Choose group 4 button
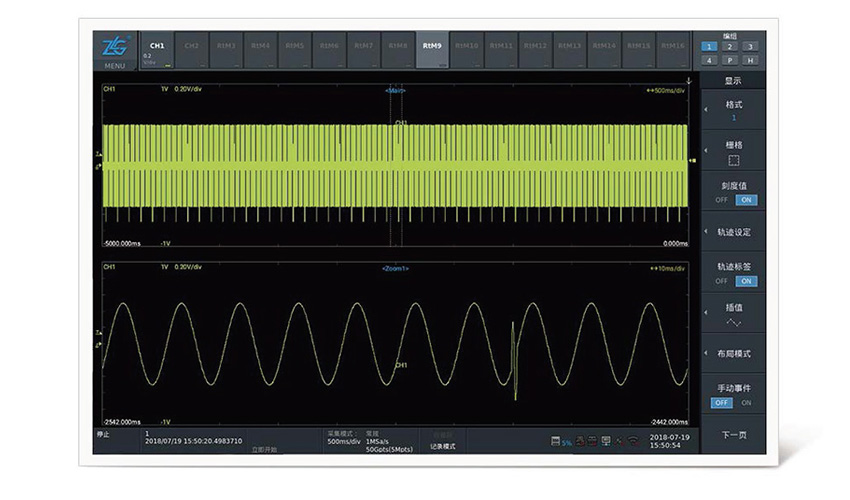This screenshot has width=850, height=500. 709,60
